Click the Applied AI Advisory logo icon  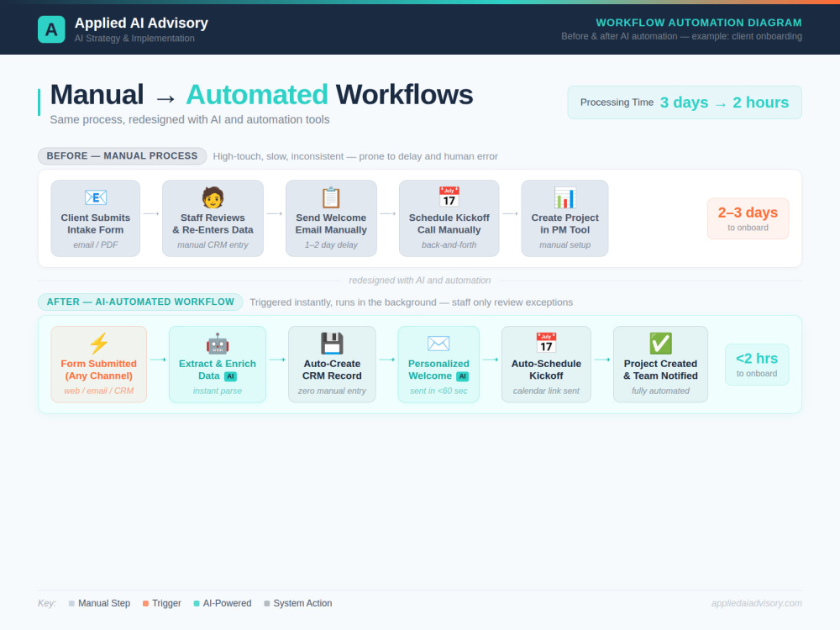coord(51,29)
